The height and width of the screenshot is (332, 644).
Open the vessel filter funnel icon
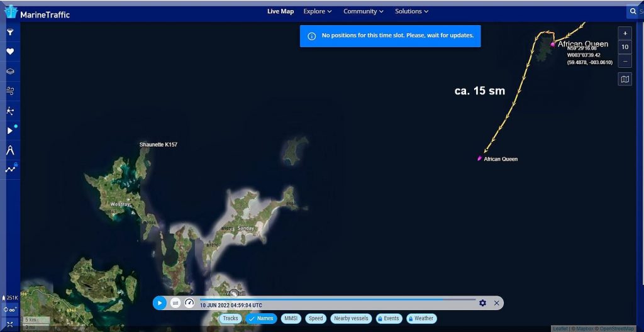(10, 32)
